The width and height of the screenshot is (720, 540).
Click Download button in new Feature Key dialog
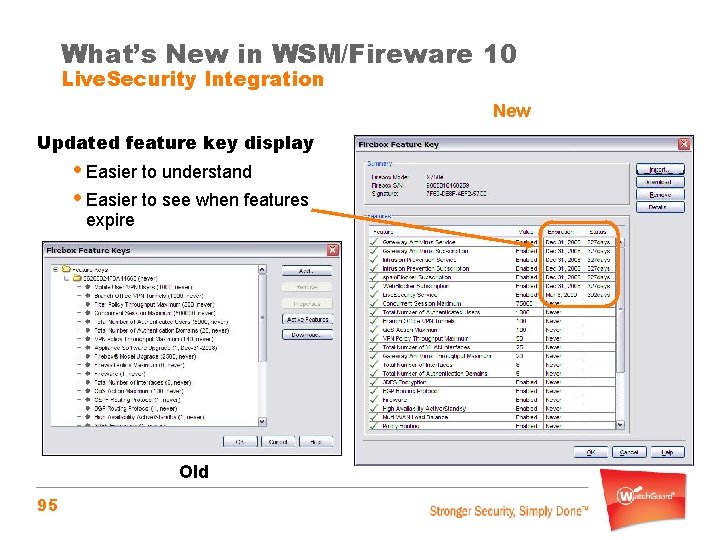660,182
